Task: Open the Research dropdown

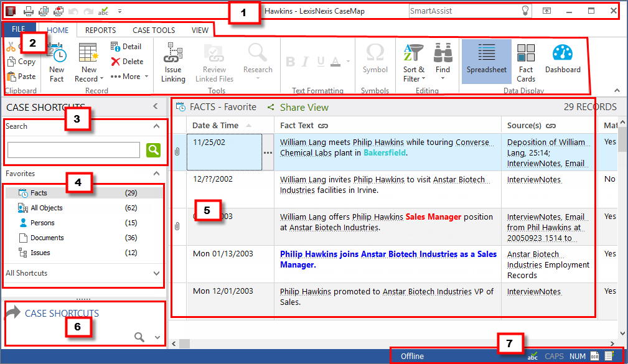Action: coord(258,62)
